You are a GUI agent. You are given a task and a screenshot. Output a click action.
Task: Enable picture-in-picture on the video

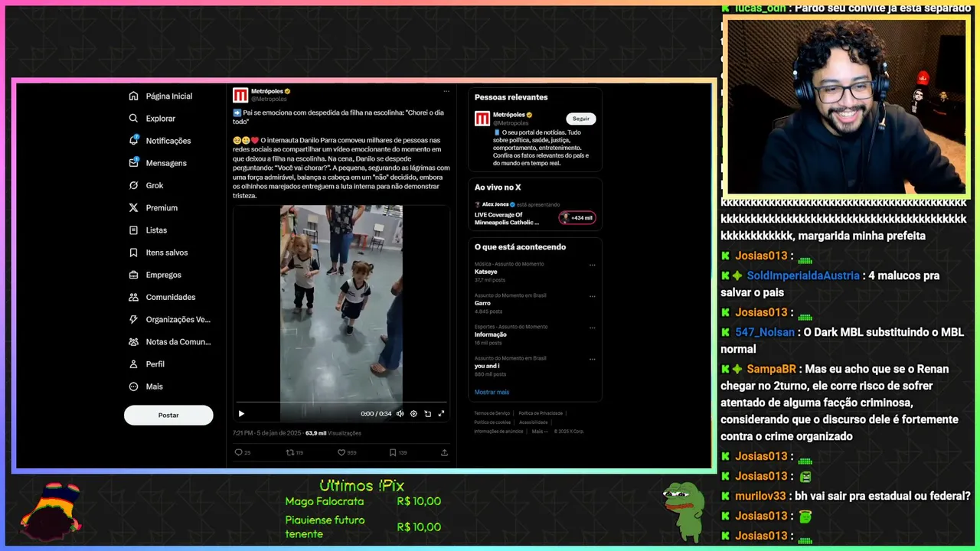427,413
